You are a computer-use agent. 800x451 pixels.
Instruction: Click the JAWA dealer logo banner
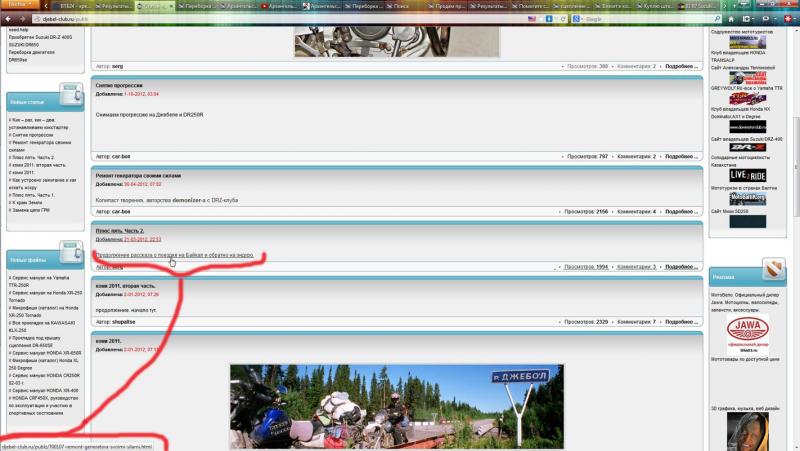(747, 333)
